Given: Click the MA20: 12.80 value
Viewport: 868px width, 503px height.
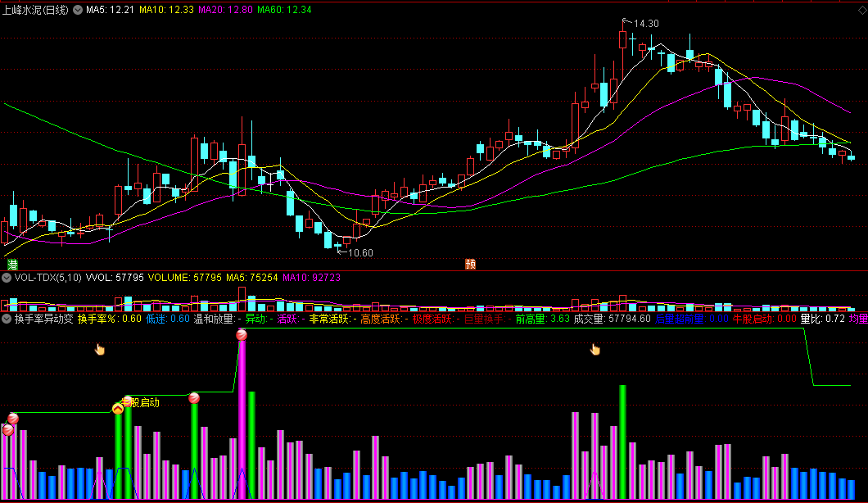Looking at the screenshot, I should (x=225, y=10).
